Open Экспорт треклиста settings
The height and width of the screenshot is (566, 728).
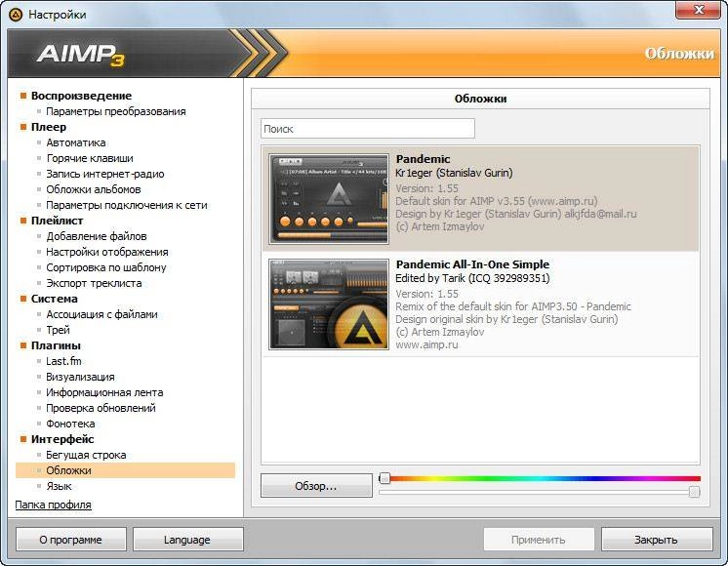[94, 283]
